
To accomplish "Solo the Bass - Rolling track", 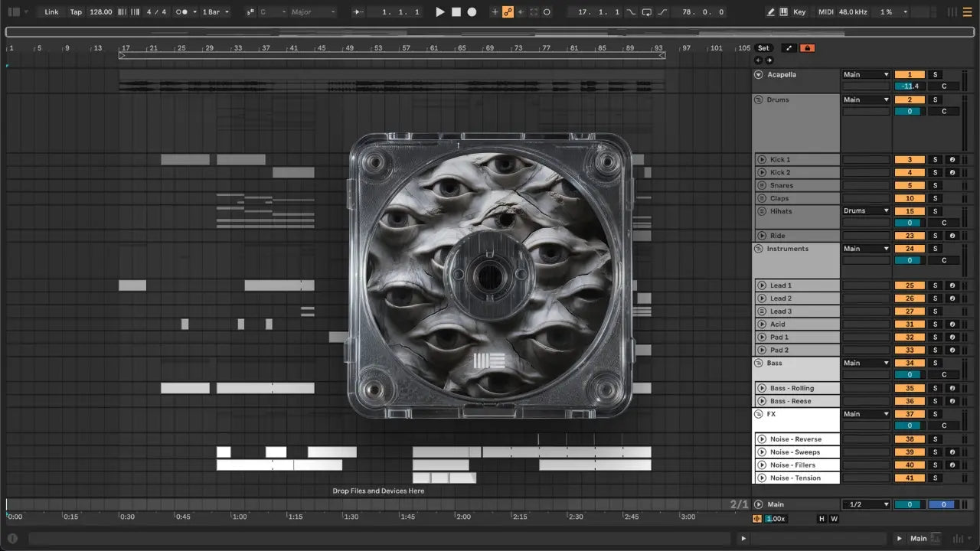I will (x=935, y=389).
